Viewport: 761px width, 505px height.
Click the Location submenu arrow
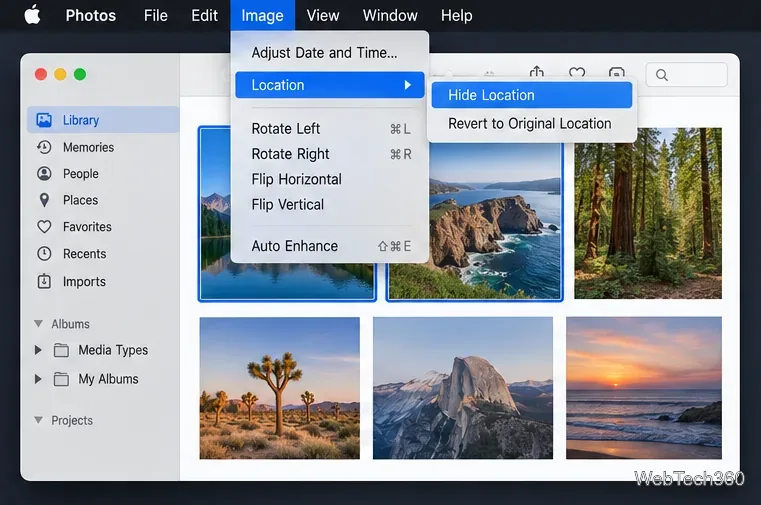(x=408, y=85)
